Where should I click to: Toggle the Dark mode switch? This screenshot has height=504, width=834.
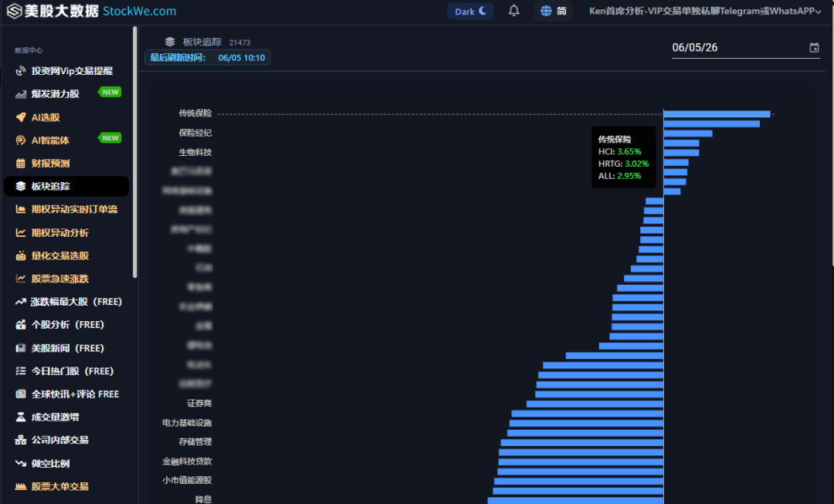470,11
